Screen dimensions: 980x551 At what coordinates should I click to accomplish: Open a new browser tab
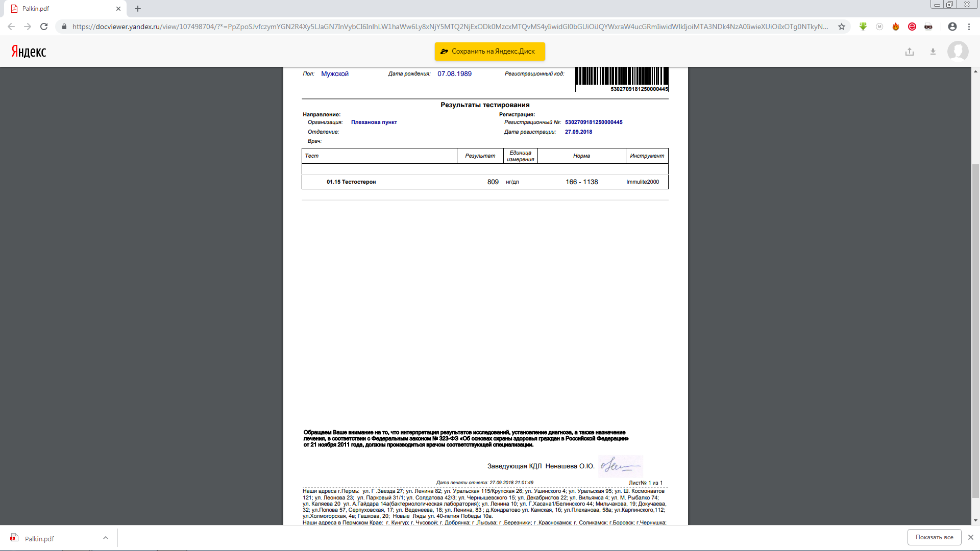138,9
